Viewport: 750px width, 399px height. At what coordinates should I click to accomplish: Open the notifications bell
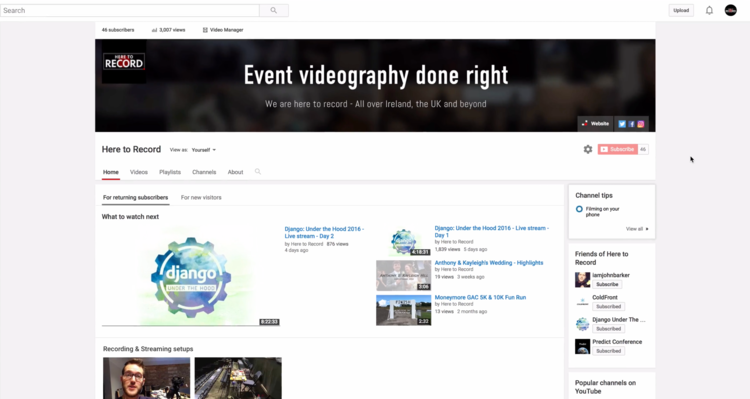coord(709,10)
